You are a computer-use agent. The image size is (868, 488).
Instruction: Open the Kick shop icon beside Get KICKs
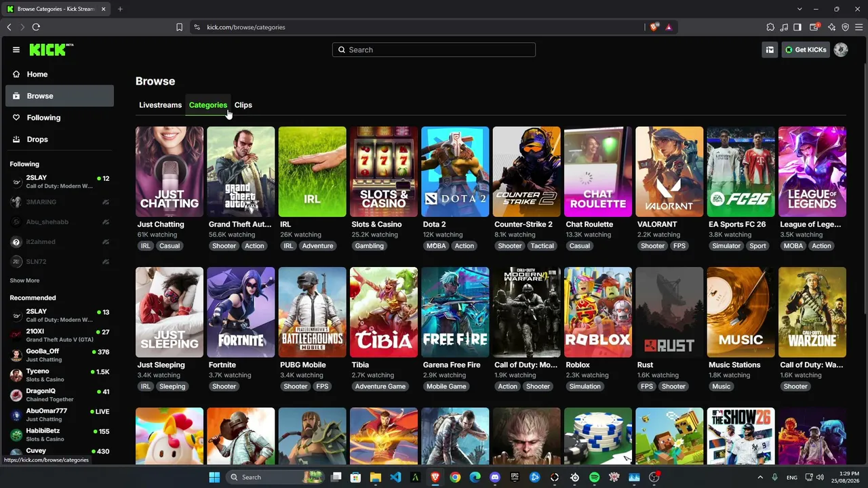click(770, 49)
